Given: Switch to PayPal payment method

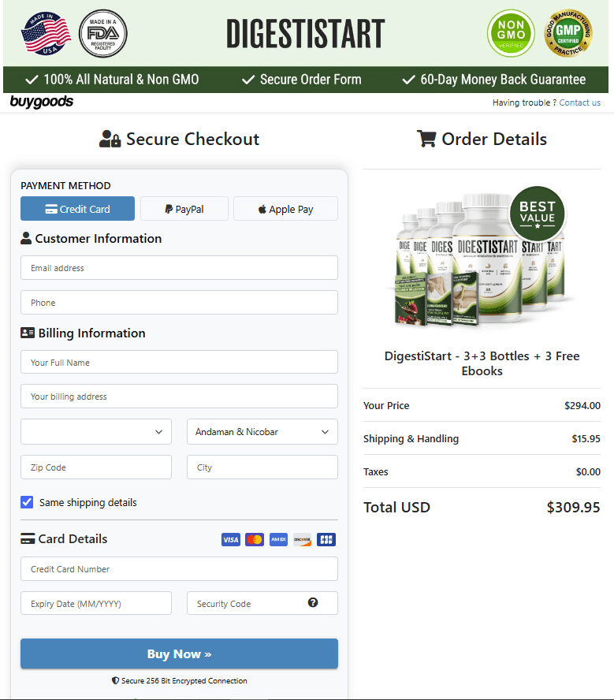Looking at the screenshot, I should pos(184,209).
